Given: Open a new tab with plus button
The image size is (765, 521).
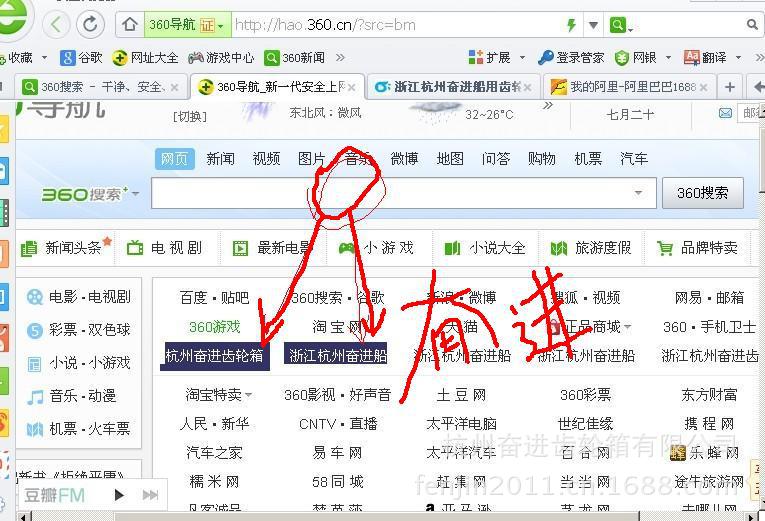Looking at the screenshot, I should coord(730,87).
